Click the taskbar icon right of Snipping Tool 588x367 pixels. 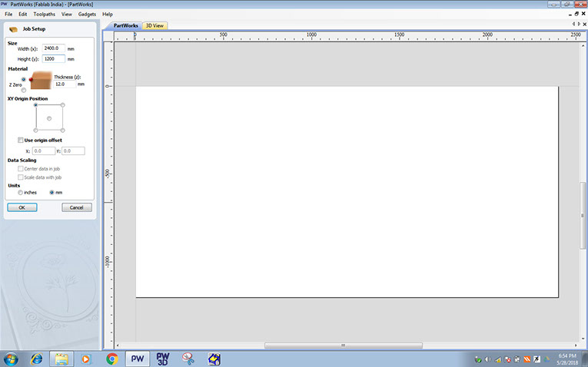[214, 359]
